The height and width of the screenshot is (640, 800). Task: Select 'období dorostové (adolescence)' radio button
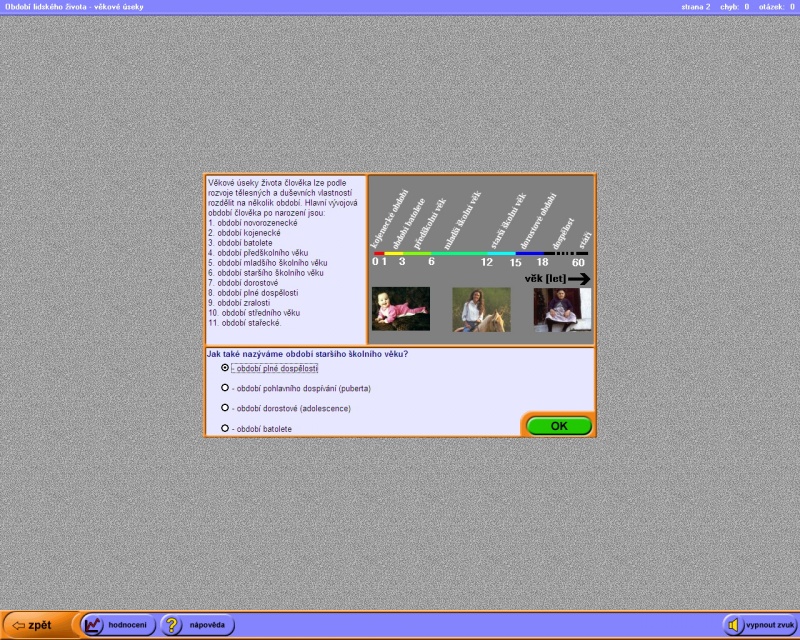(225, 408)
